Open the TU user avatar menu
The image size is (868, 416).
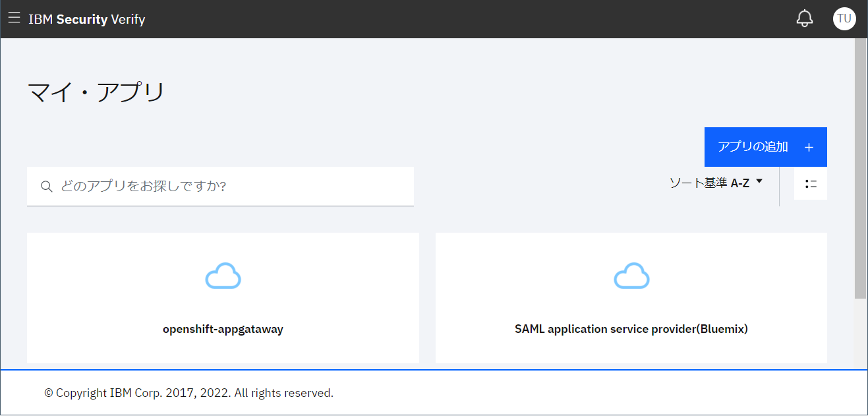[844, 18]
